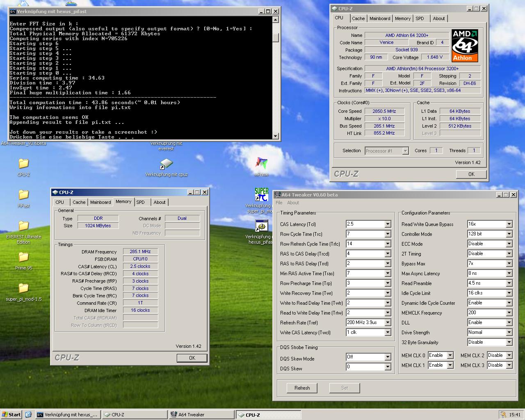Open Write CAS Latency (Twcl) dropdown

388,333
